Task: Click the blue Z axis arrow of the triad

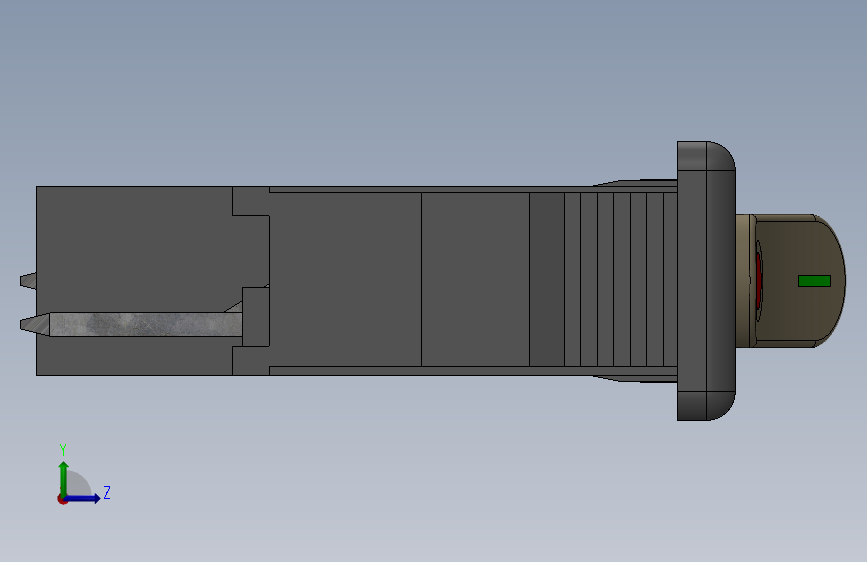Action: (x=83, y=498)
